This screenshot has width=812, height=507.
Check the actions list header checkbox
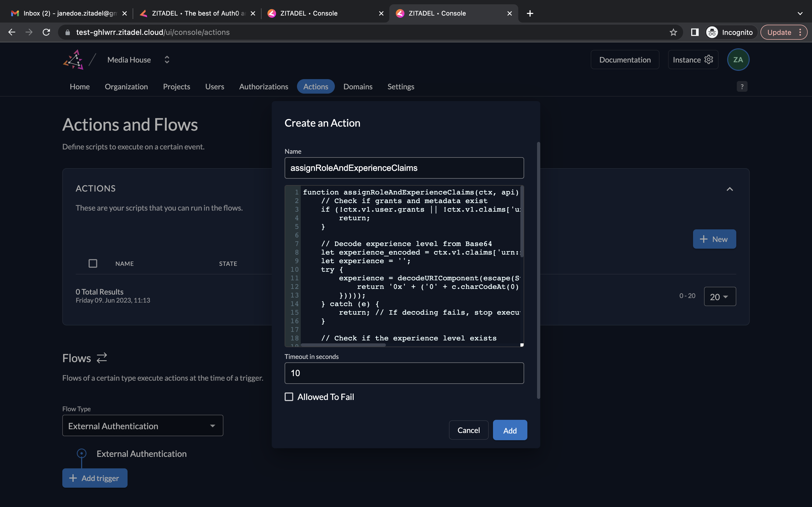[x=92, y=263]
